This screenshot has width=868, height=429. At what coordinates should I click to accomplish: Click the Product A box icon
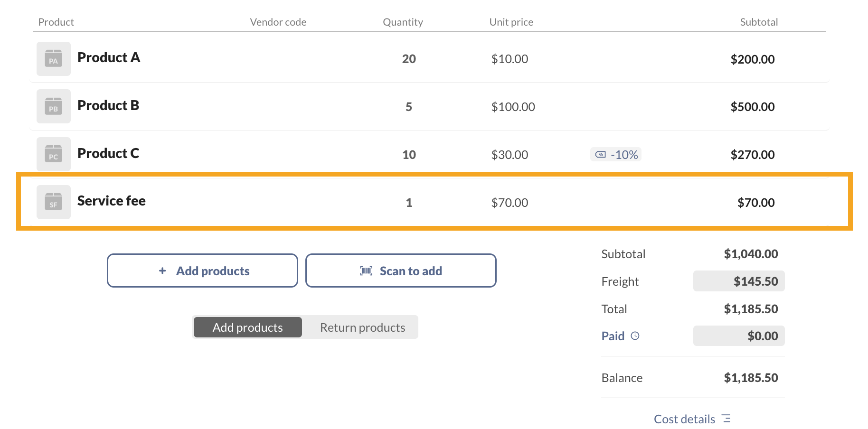coord(54,59)
